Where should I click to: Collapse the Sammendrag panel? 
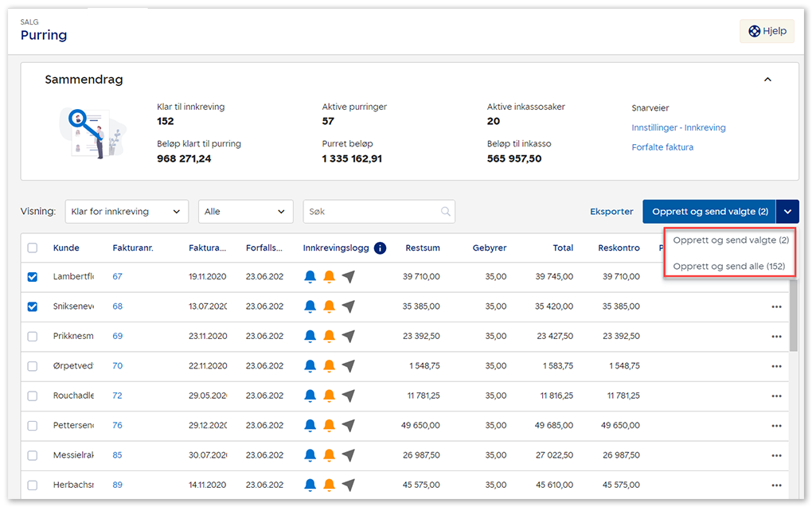click(767, 80)
